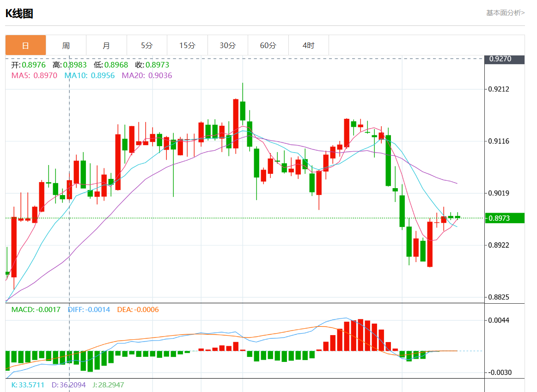Click the 0.8825 axis label

499,297
